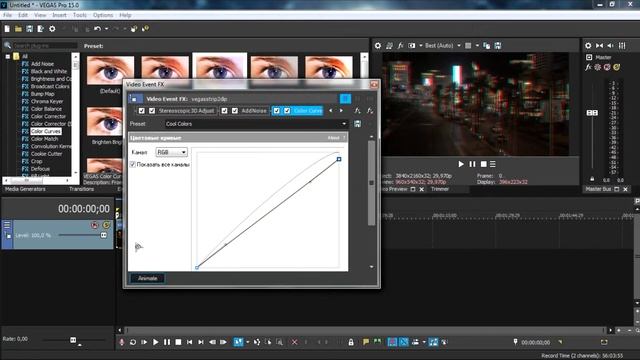Open the Insert menu
Viewport: 640px width, 360px height.
click(59, 15)
